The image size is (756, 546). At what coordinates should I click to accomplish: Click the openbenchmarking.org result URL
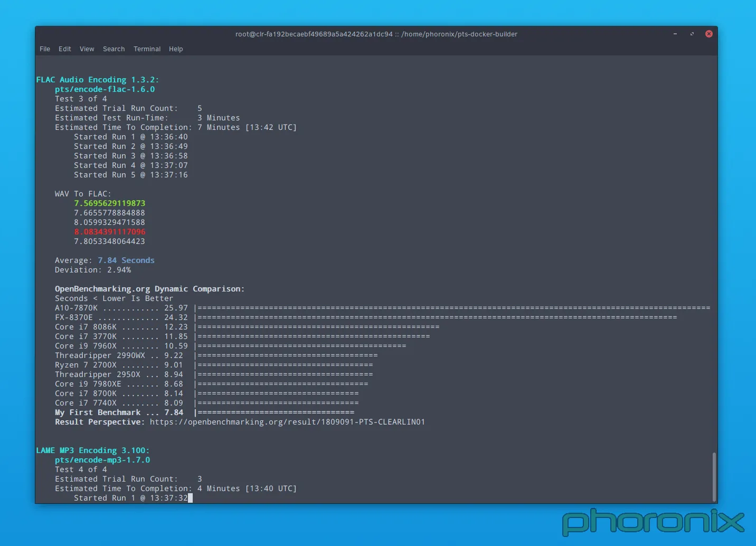point(287,422)
